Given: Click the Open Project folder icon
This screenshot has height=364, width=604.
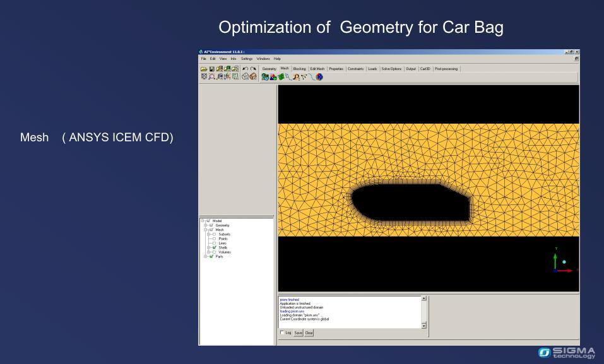Looking at the screenshot, I should (x=204, y=69).
